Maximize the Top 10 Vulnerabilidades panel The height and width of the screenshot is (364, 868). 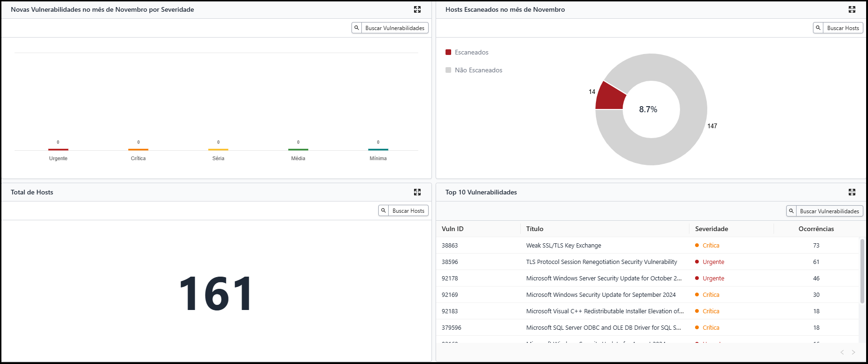point(852,192)
